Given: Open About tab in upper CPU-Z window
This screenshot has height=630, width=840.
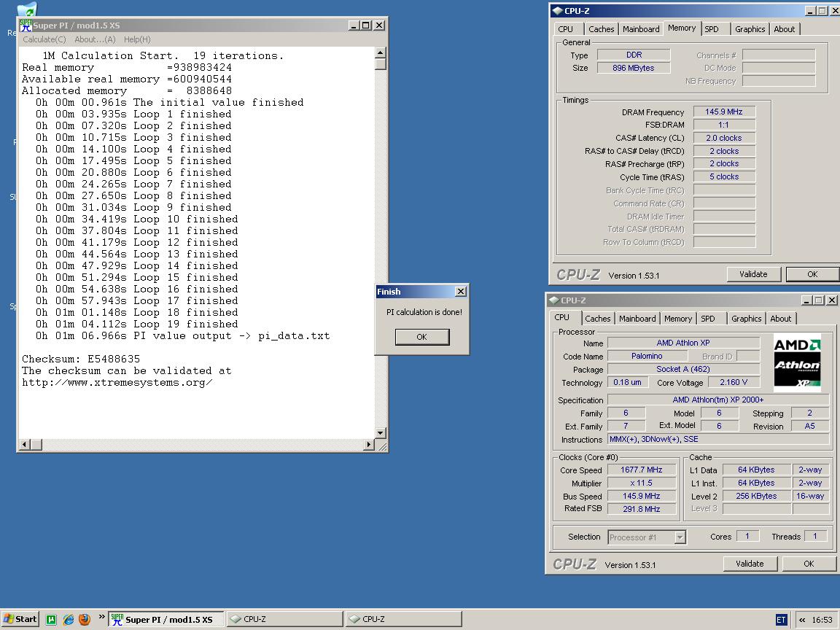Looking at the screenshot, I should [785, 29].
